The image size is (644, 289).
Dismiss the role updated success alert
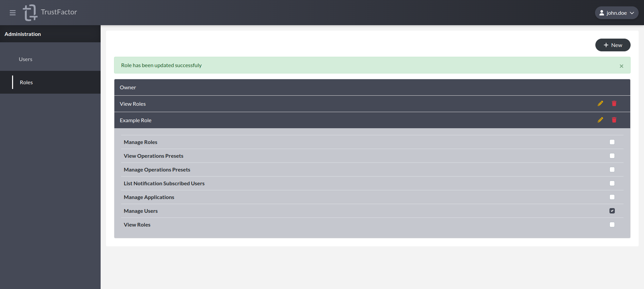pos(621,66)
